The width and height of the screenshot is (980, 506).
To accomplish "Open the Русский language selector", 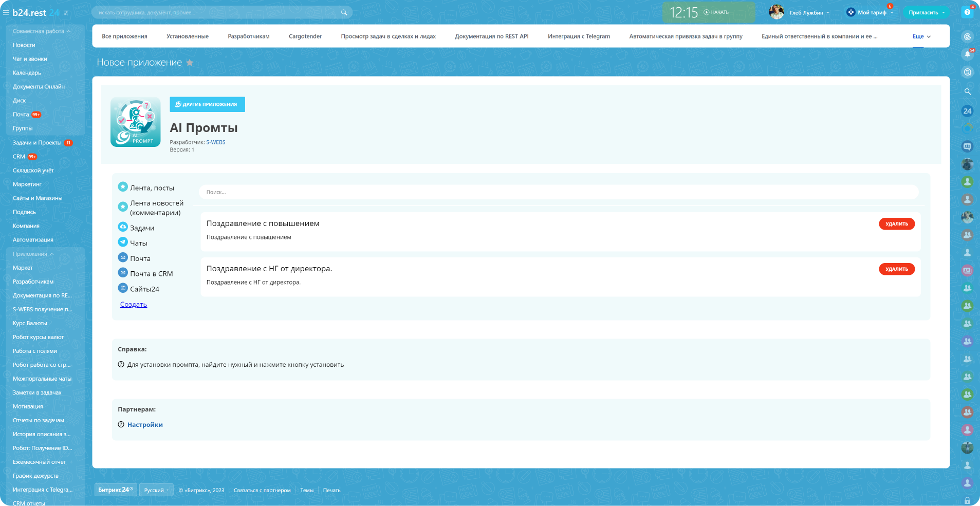I will (156, 490).
